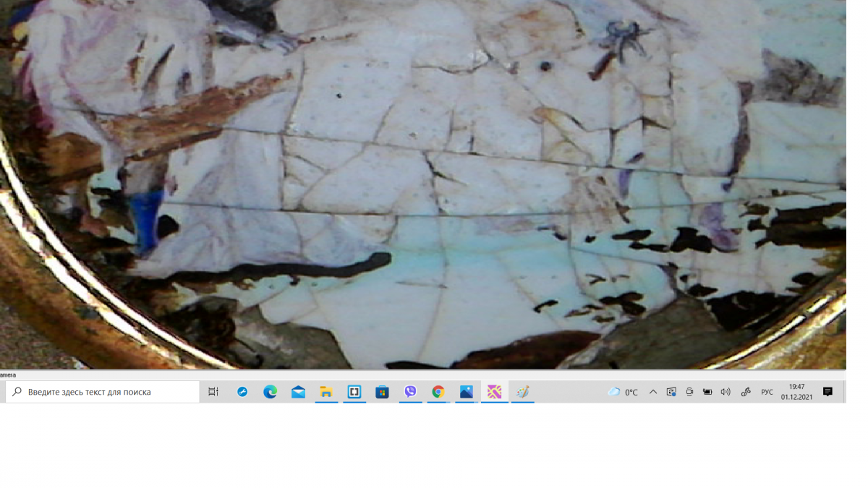Open the weather widget showing 0°C

pos(624,392)
